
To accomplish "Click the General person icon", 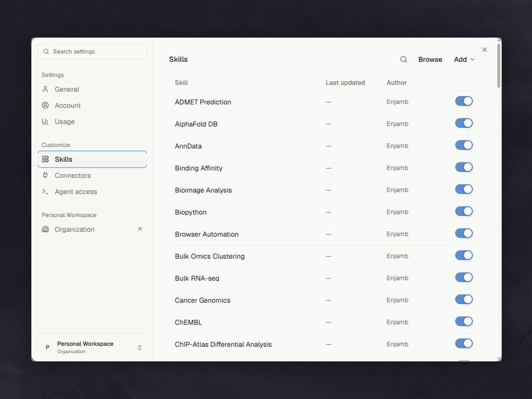I will click(x=45, y=89).
